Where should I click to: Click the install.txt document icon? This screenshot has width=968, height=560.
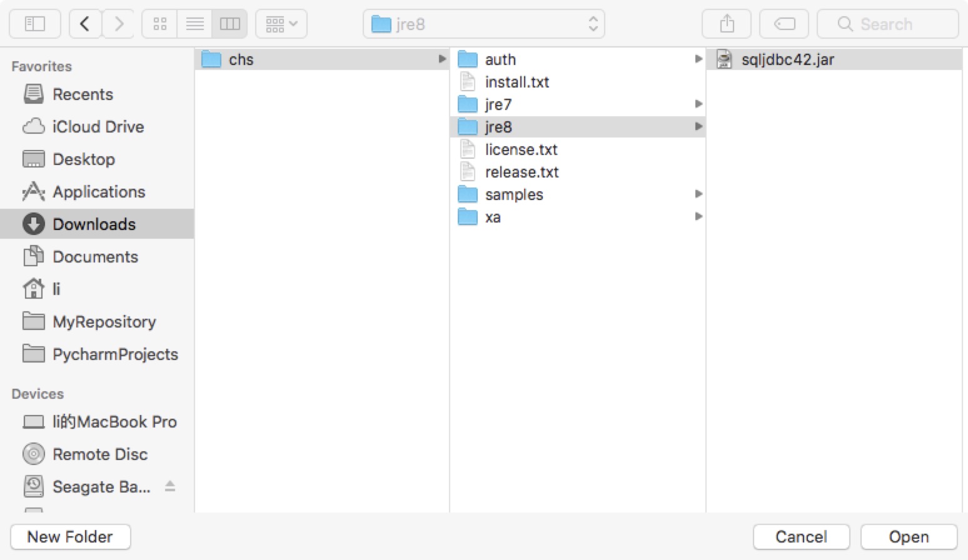pyautogui.click(x=468, y=82)
